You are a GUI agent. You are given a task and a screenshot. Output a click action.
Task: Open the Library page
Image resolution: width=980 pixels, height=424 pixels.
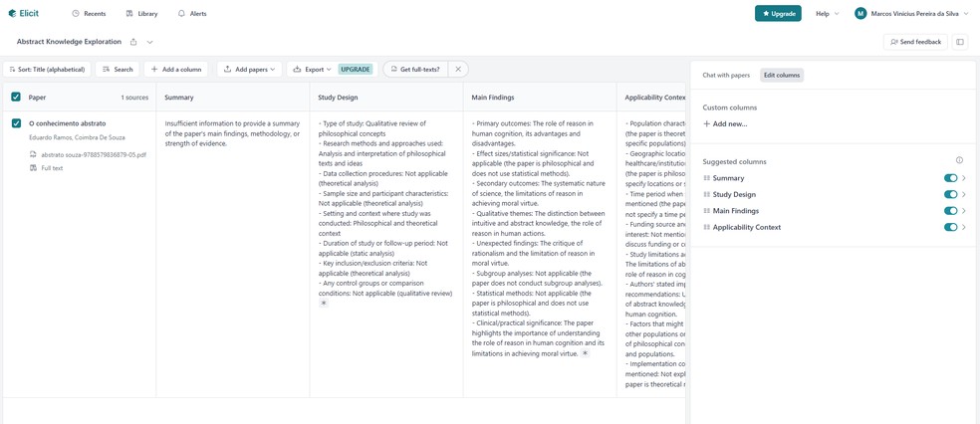tap(141, 14)
